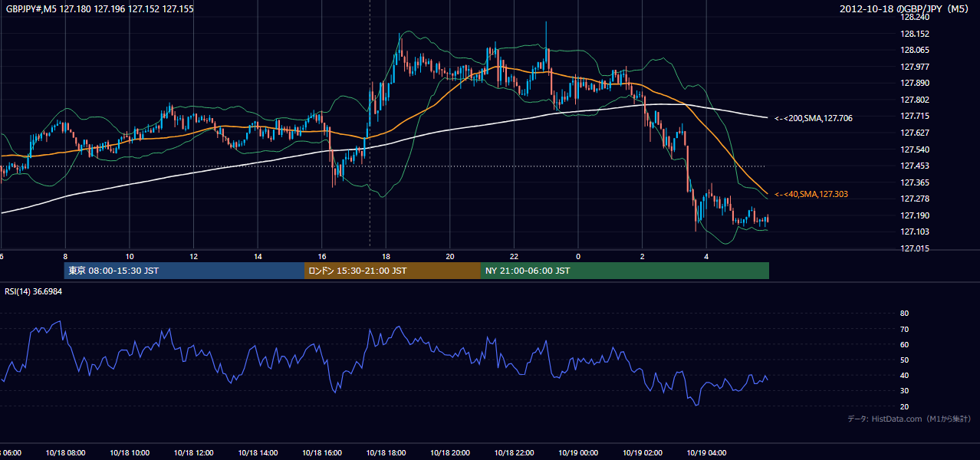This screenshot has height=460, width=980.
Task: Click the bottom time label 10/19 02:00
Action: coord(642,452)
